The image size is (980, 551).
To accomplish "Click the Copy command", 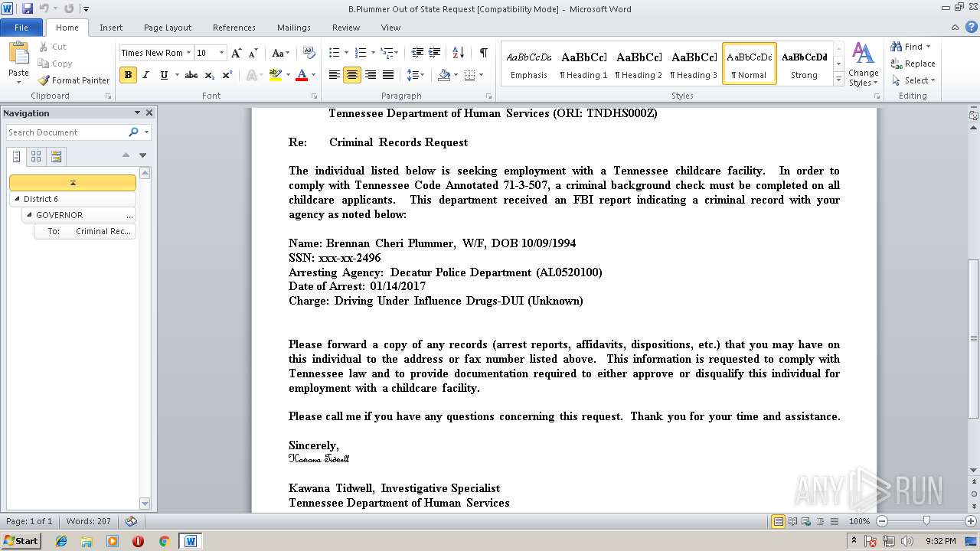I will 55,64.
